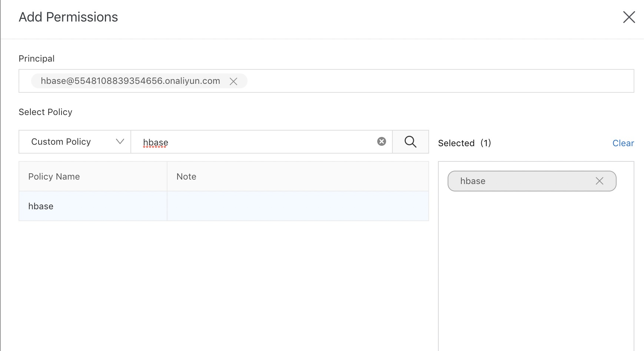Open the Custom Policy type dropdown
This screenshot has height=351, width=644.
(74, 142)
